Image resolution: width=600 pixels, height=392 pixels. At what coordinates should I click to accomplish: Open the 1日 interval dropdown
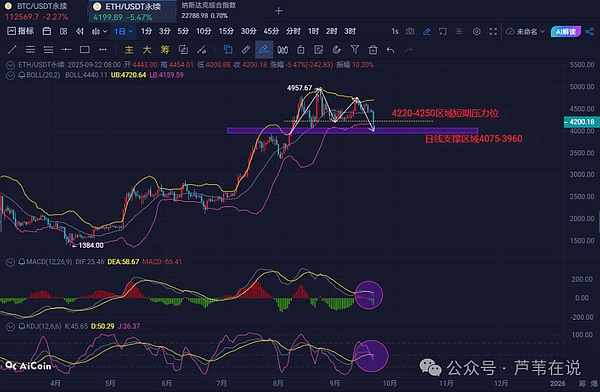click(124, 31)
